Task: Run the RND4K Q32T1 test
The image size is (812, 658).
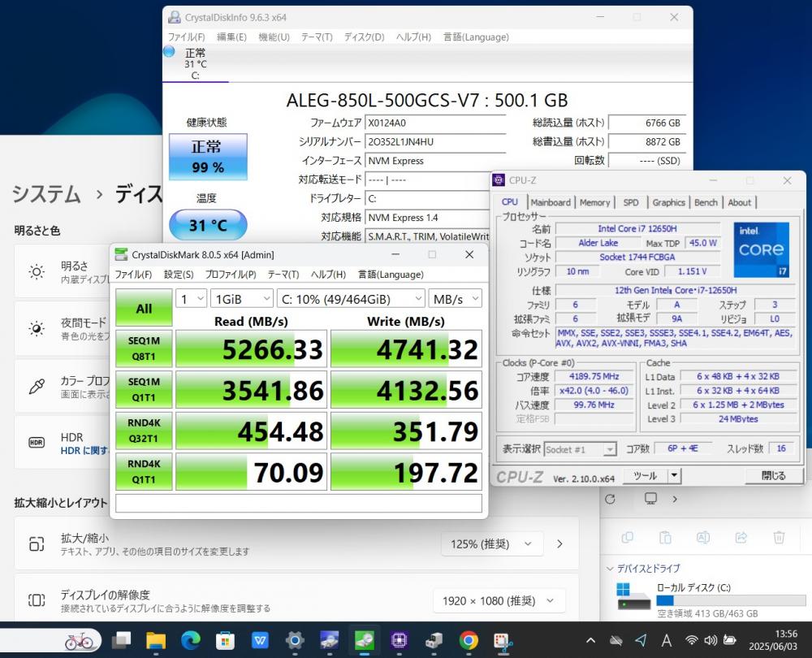Action: 144,431
